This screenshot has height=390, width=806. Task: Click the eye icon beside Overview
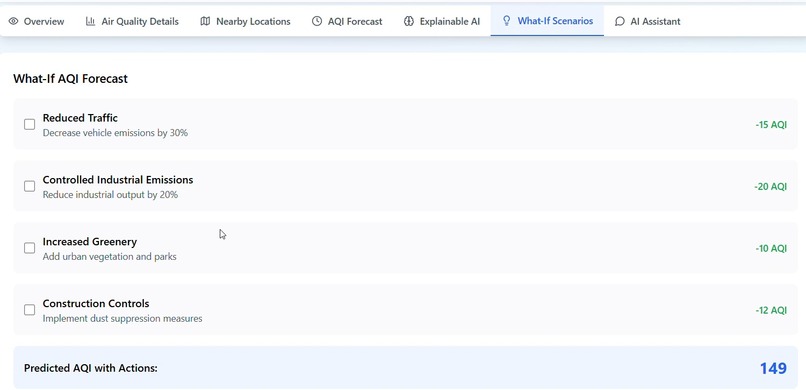click(13, 22)
